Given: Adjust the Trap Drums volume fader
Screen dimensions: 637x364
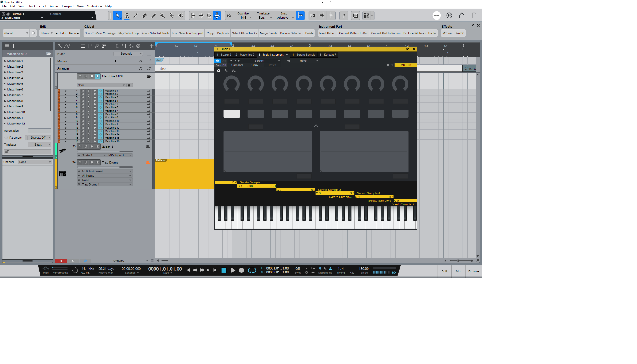Looking at the screenshot, I should 105,167.
